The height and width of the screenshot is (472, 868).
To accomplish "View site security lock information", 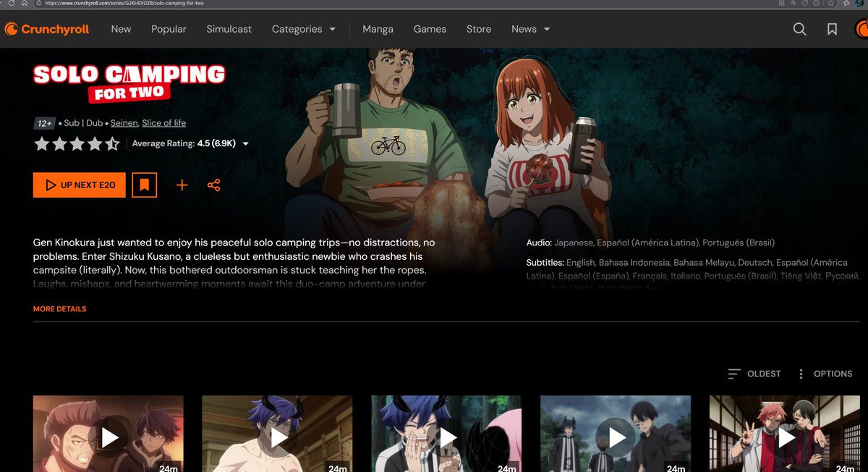I will pos(38,4).
